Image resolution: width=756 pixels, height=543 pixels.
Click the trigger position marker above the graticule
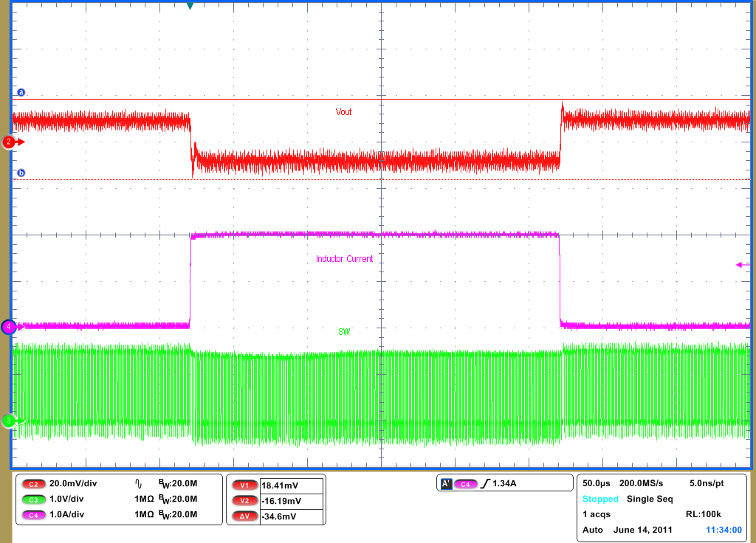[x=190, y=6]
